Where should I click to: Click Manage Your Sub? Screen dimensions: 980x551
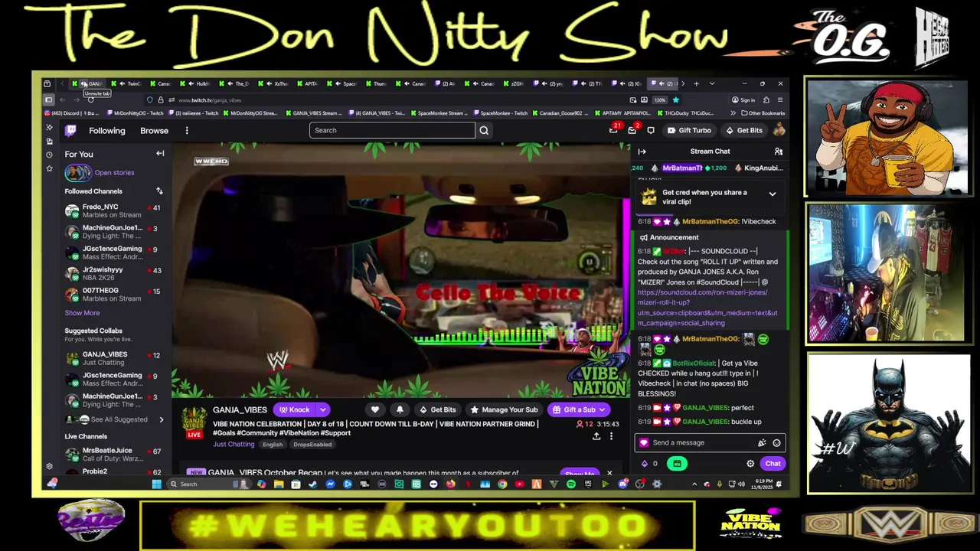click(504, 409)
